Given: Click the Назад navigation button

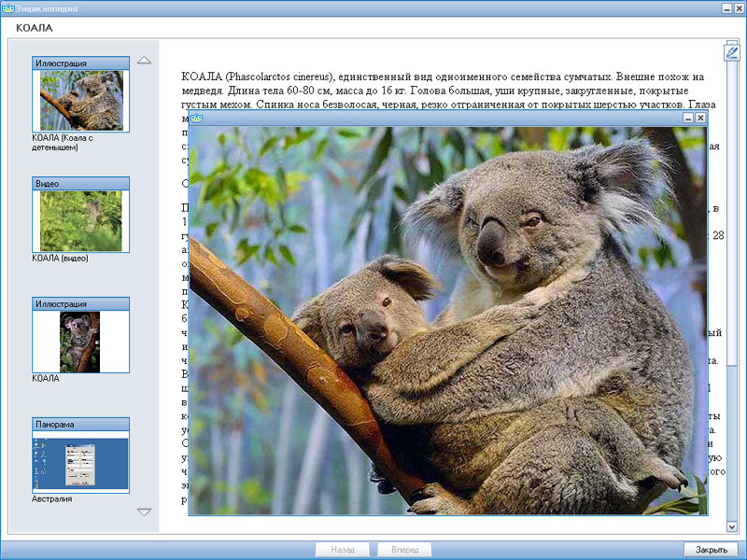Looking at the screenshot, I should click(x=343, y=550).
